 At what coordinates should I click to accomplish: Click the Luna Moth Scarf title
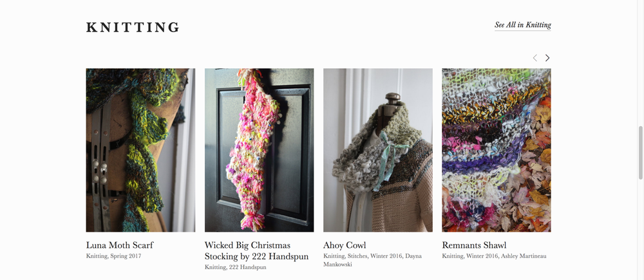click(x=120, y=245)
